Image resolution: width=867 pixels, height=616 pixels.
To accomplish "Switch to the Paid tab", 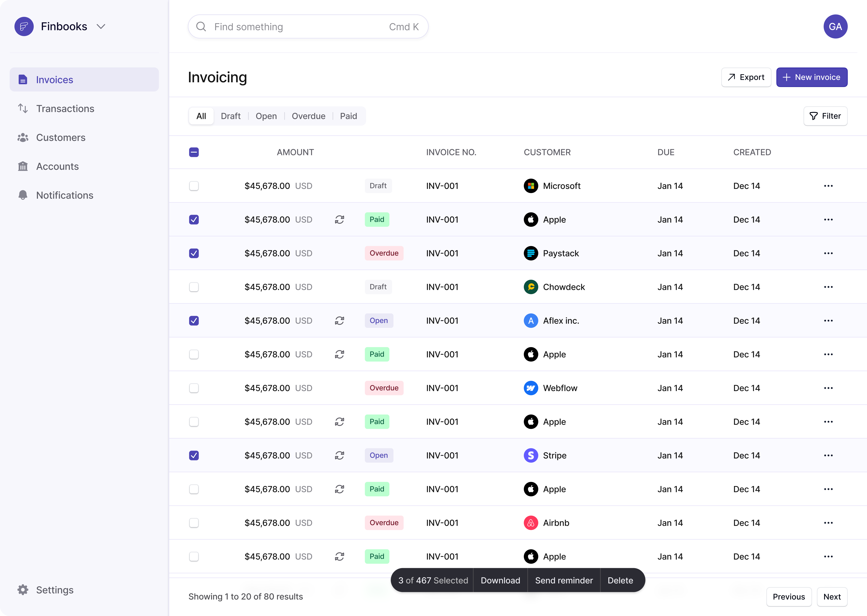I will (x=348, y=116).
